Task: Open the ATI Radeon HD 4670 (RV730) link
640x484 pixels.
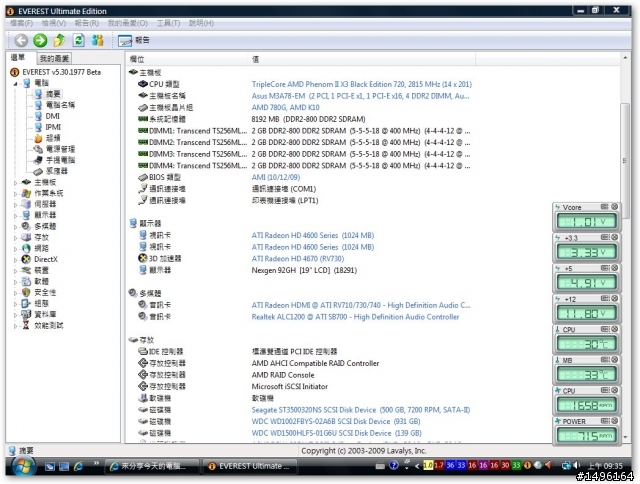Action: click(298, 259)
